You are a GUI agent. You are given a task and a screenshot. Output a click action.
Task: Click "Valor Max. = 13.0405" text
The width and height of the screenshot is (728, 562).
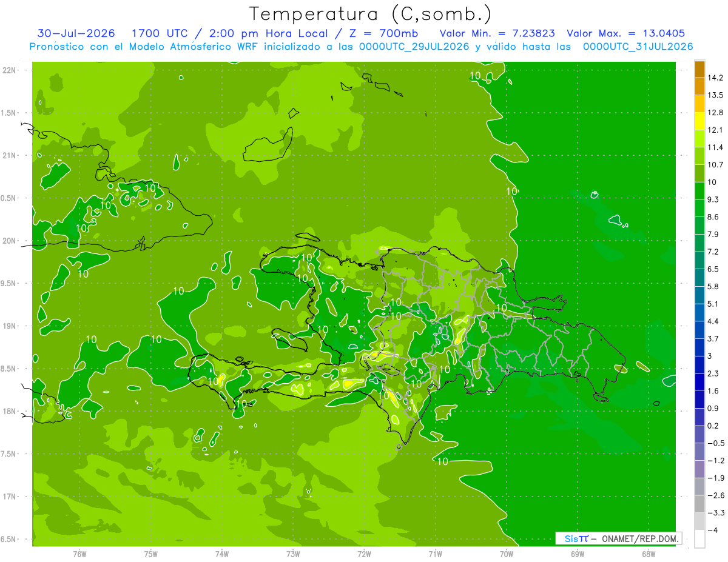point(626,33)
